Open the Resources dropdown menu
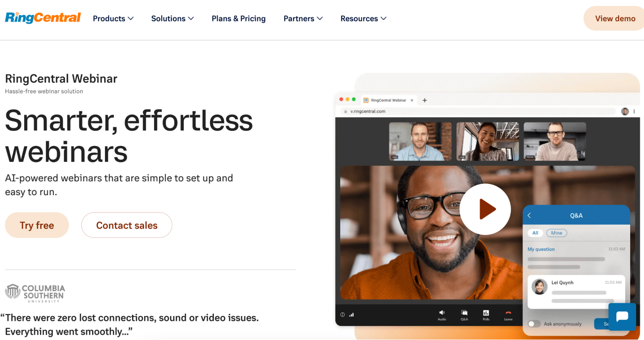Image resolution: width=644 pixels, height=340 pixels. click(363, 19)
